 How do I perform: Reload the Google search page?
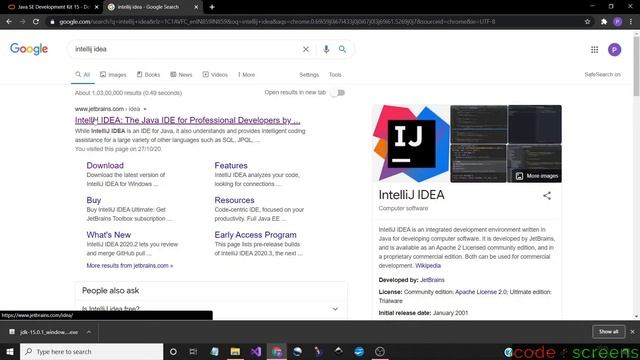(36, 22)
